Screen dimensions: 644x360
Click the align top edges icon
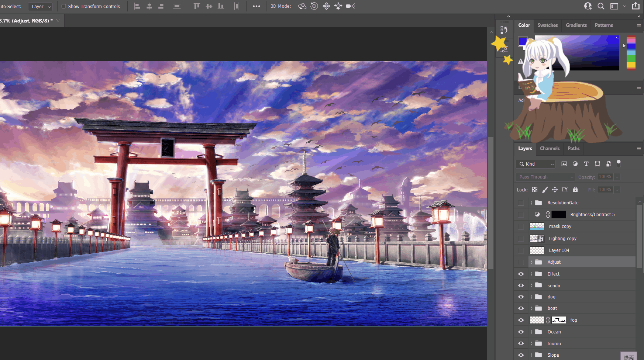point(197,6)
